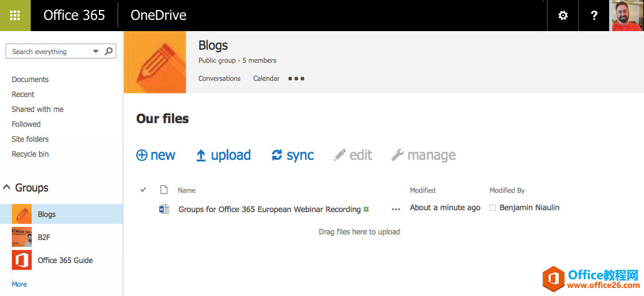Click the 'About a minute ago' text

(x=446, y=208)
